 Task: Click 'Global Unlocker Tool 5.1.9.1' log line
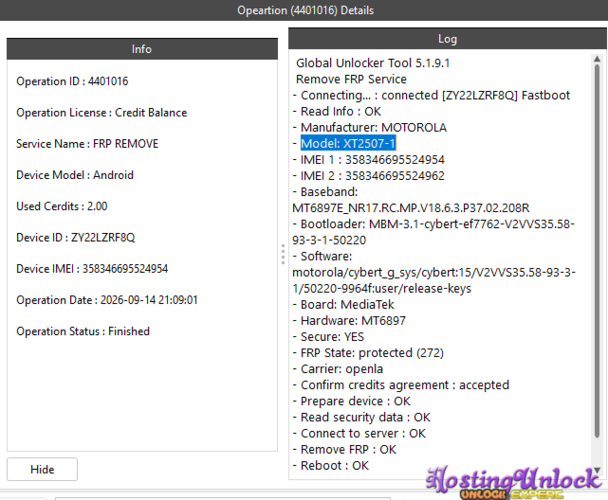click(x=373, y=63)
